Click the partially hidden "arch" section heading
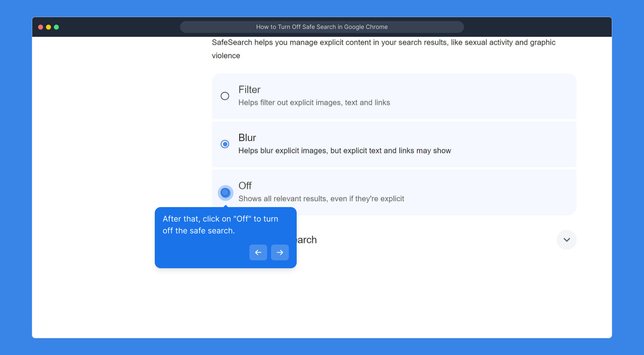 coord(307,240)
